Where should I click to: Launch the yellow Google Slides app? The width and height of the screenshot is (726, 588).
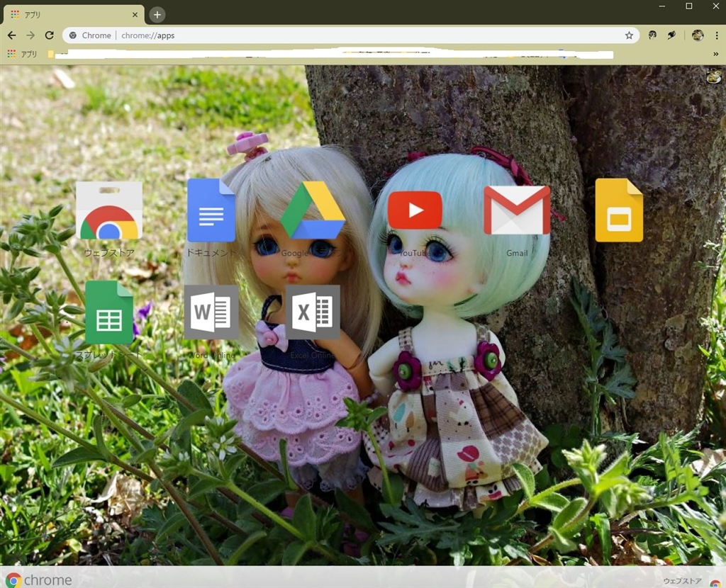point(619,210)
